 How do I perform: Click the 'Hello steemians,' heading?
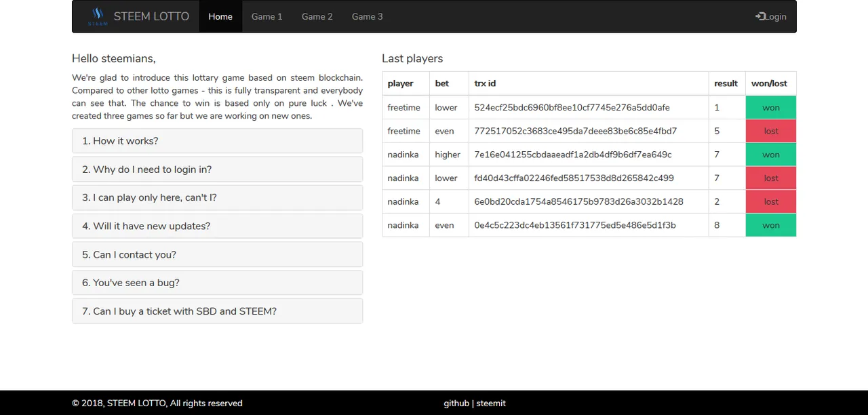(x=114, y=58)
